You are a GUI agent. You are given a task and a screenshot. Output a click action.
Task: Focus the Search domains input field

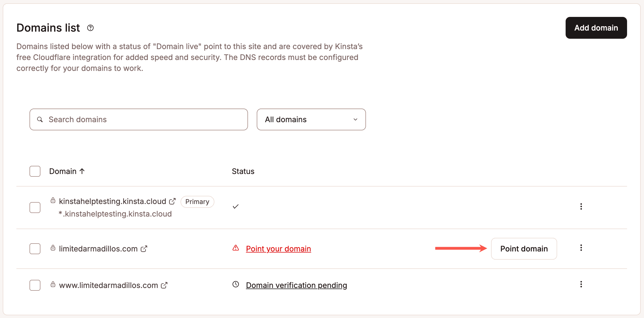139,119
